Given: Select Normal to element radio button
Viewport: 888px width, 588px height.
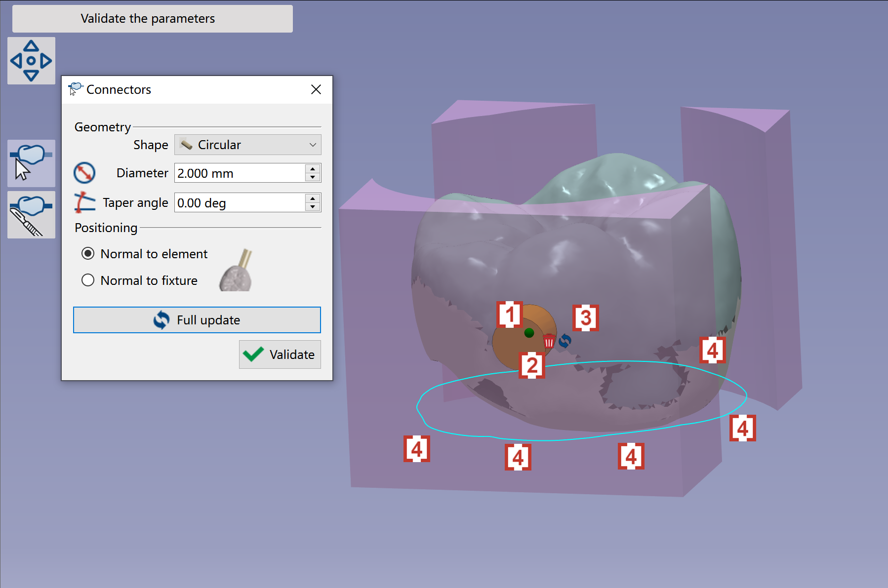Looking at the screenshot, I should coord(88,254).
